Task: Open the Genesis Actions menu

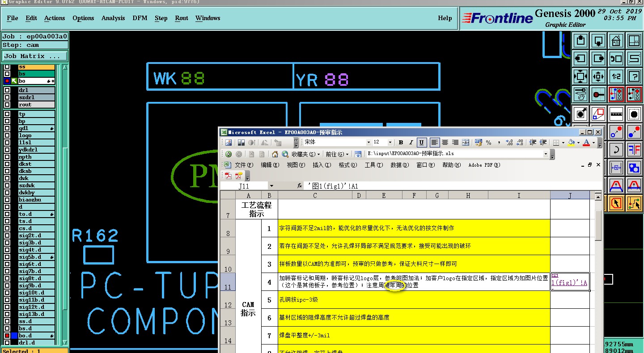Action: [x=55, y=18]
